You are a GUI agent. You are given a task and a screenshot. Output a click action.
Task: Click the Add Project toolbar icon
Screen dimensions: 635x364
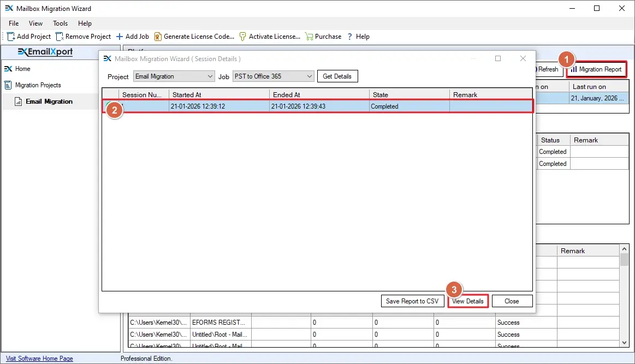coord(28,36)
